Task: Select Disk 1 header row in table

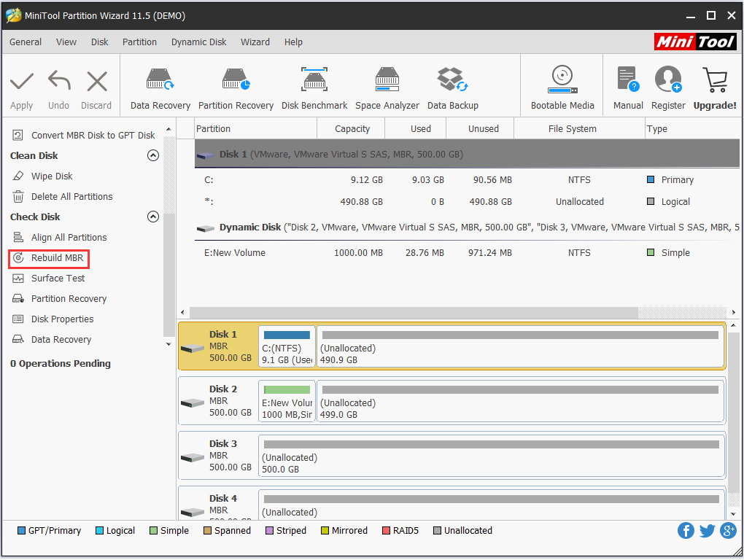Action: 467,154
